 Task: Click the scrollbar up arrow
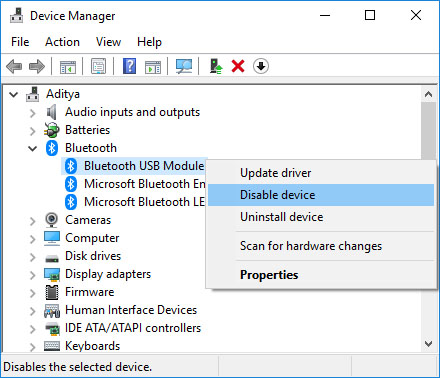coord(428,94)
